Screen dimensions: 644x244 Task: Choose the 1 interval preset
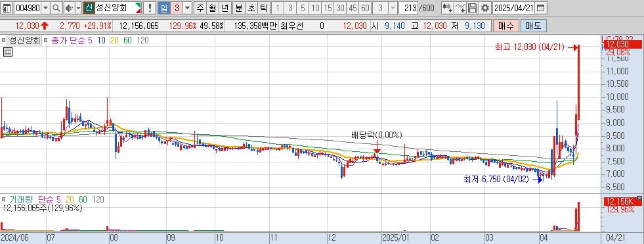(278, 8)
